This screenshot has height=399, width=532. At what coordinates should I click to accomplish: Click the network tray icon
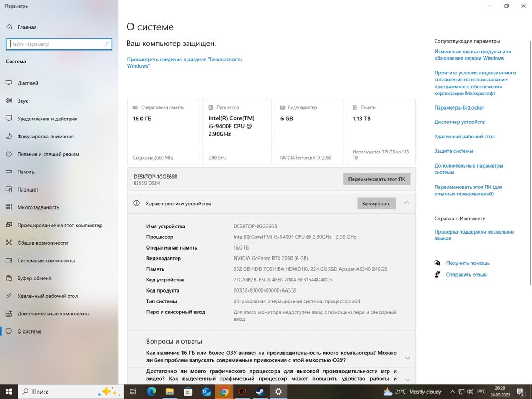pyautogui.click(x=461, y=392)
